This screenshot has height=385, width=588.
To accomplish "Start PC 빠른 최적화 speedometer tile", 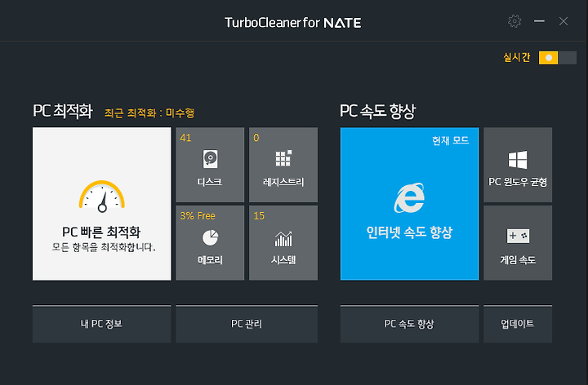I will coord(101,204).
